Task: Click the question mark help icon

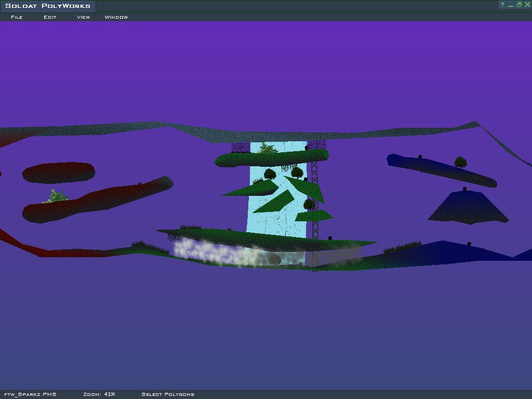Action: [x=502, y=5]
